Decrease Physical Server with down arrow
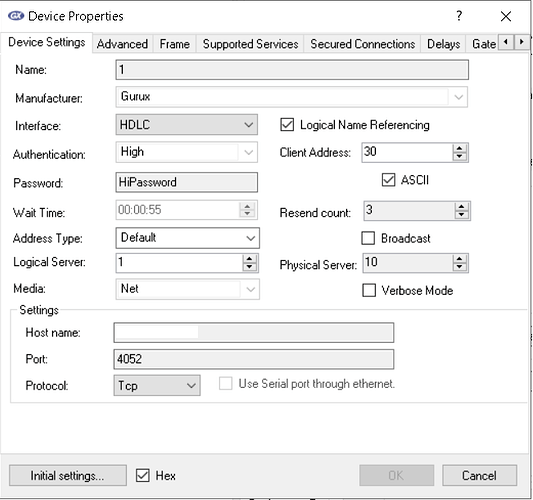The height and width of the screenshot is (500, 533). tap(460, 267)
